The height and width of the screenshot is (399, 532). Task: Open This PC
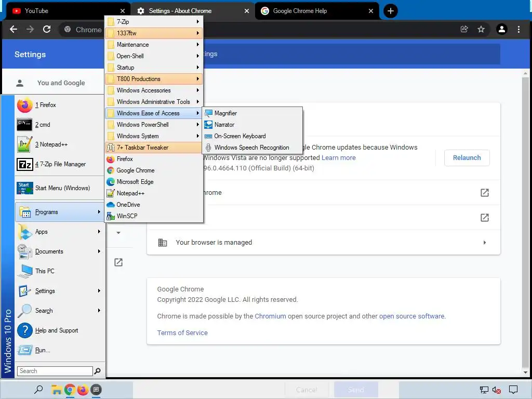point(60,271)
